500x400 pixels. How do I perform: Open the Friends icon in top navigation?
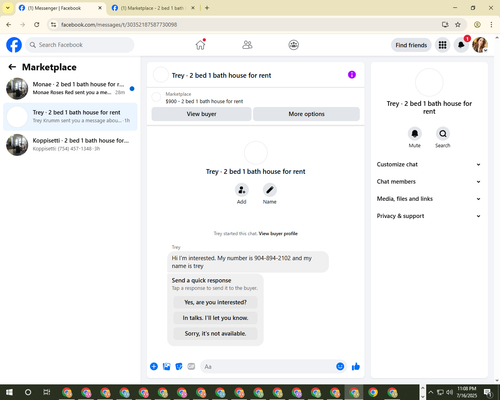(x=247, y=45)
